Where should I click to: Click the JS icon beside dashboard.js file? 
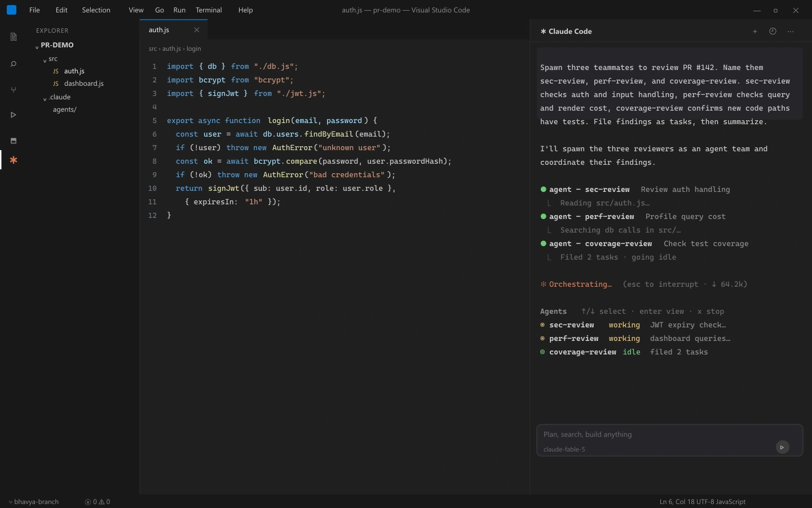pos(56,84)
